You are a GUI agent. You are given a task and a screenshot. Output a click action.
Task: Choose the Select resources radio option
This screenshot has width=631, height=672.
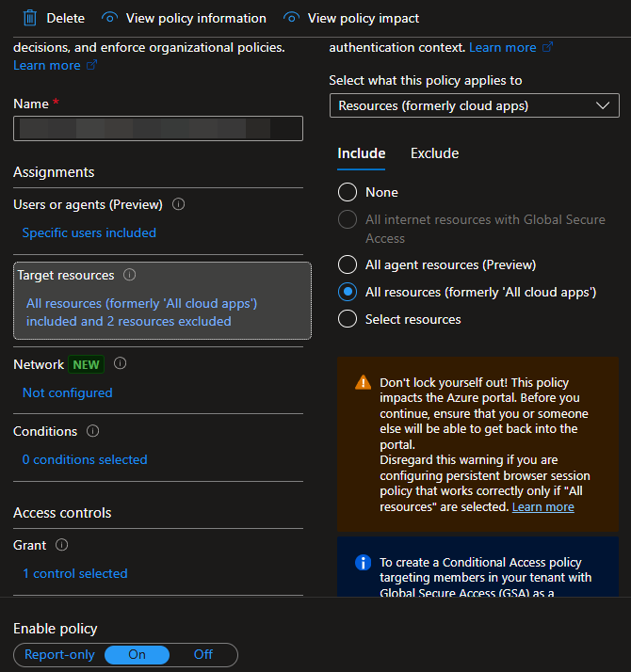[348, 319]
